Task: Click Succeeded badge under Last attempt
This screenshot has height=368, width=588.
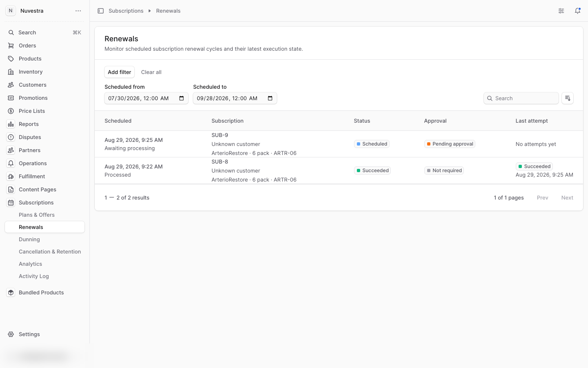Action: click(534, 166)
